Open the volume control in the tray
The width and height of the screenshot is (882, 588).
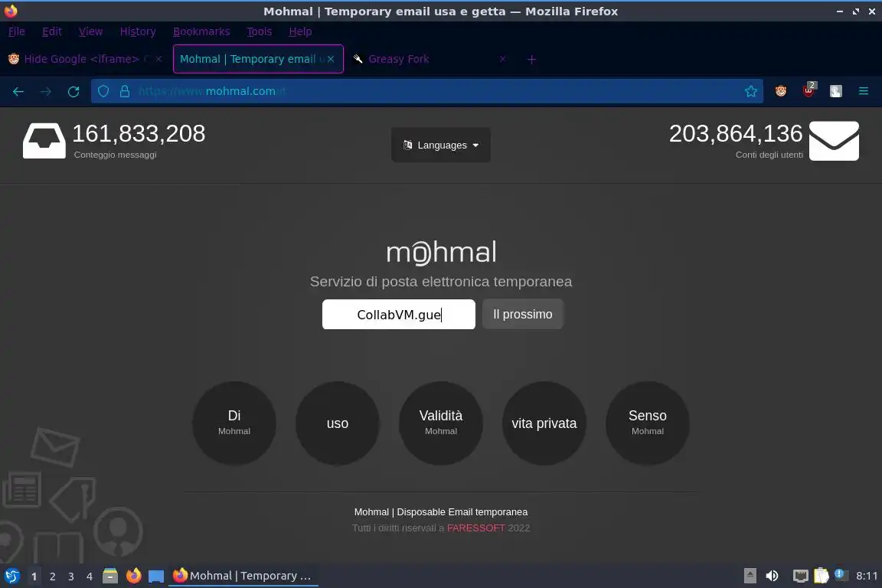click(x=773, y=576)
